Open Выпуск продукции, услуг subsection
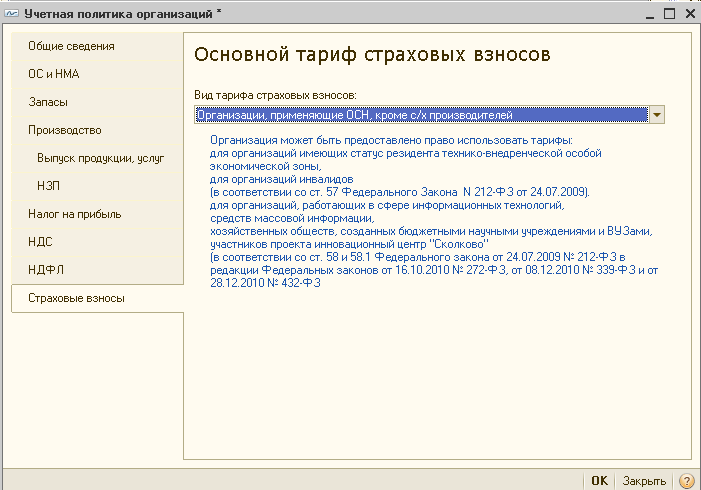Image resolution: width=701 pixels, height=490 pixels. pos(97,158)
